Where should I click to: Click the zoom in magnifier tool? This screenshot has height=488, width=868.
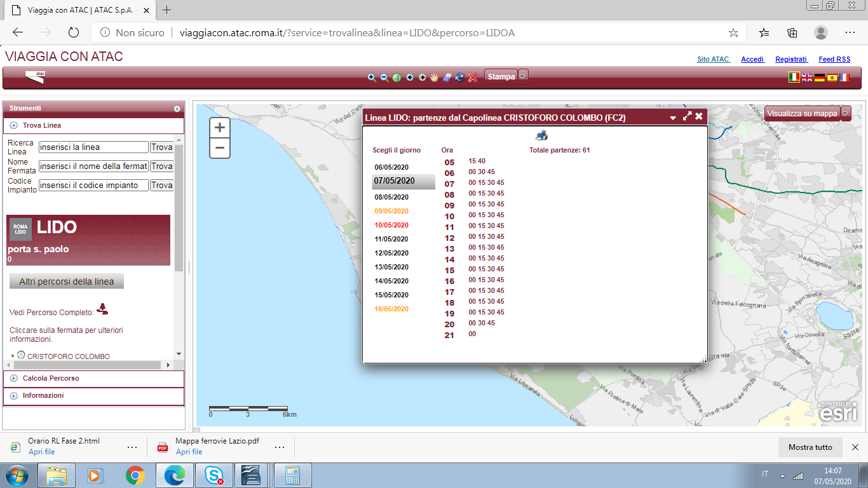[x=372, y=78]
